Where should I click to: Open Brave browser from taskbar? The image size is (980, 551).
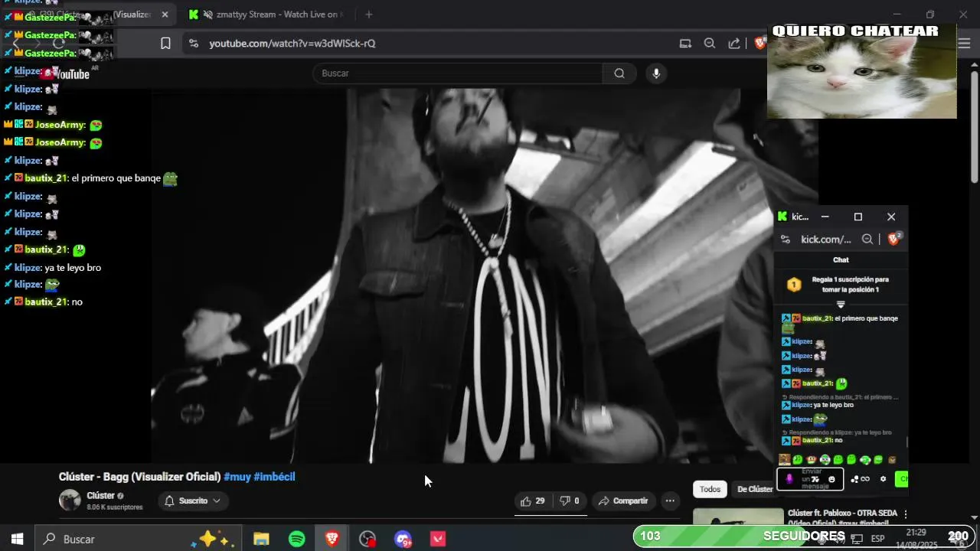click(x=332, y=539)
